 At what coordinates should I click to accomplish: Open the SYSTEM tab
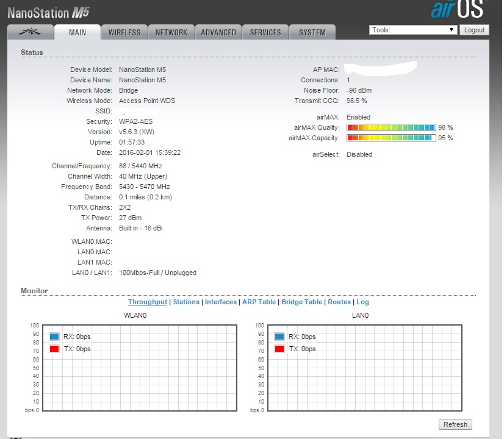coord(312,32)
